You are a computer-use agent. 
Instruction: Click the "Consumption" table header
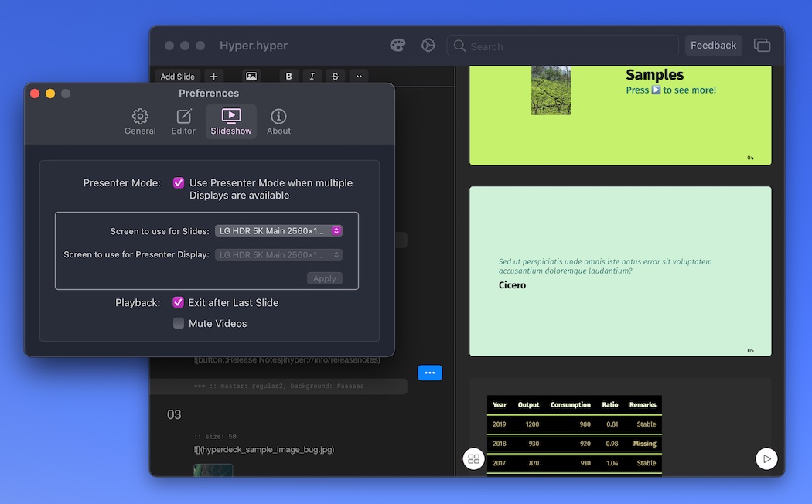point(571,404)
